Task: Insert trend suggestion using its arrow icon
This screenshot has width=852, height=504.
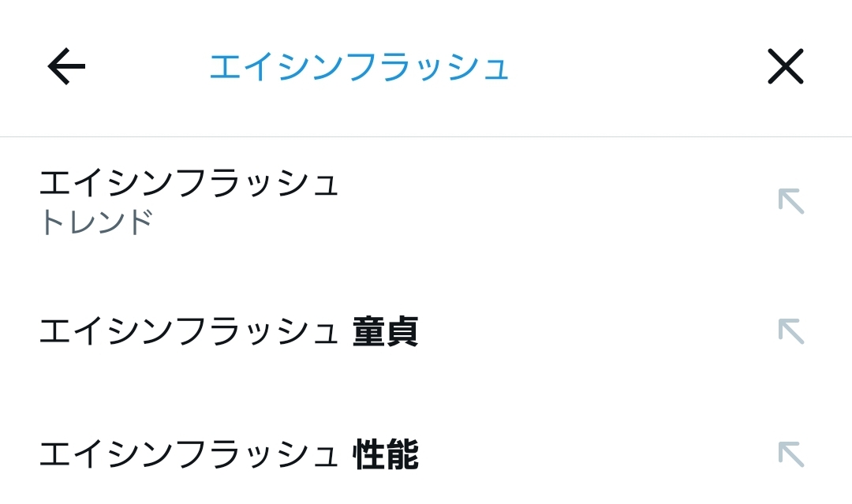Action: coord(790,201)
